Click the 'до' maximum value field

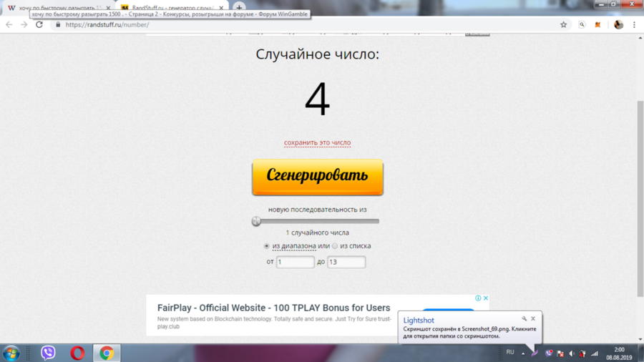[x=346, y=262]
